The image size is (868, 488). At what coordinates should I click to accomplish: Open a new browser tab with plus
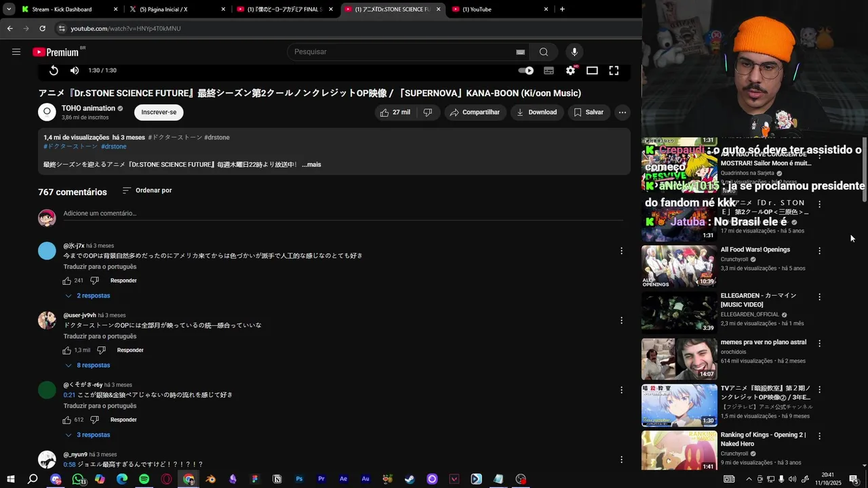click(x=562, y=9)
